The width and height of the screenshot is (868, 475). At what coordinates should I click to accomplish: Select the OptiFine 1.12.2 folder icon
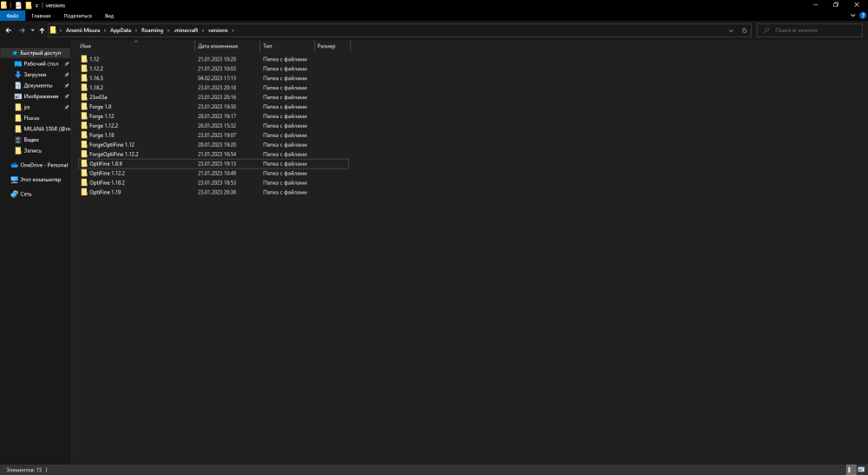(x=84, y=174)
